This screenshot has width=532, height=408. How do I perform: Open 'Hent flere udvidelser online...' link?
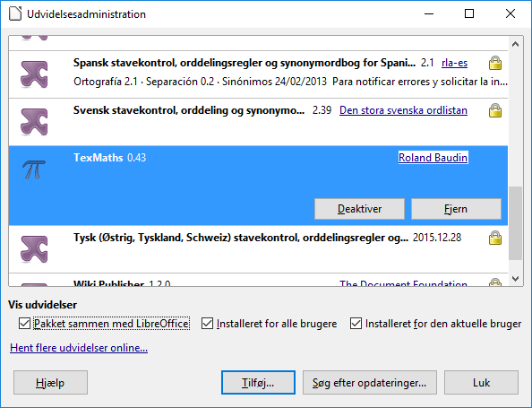[79, 348]
